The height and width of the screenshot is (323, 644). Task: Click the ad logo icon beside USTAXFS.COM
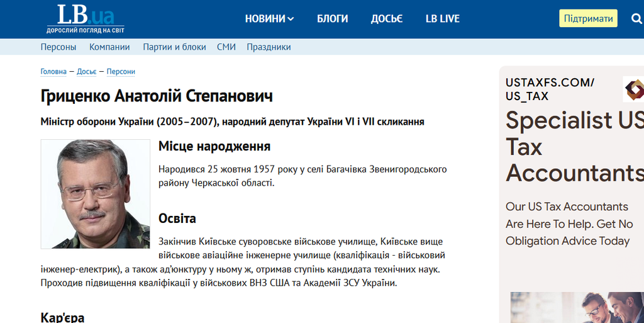click(634, 89)
